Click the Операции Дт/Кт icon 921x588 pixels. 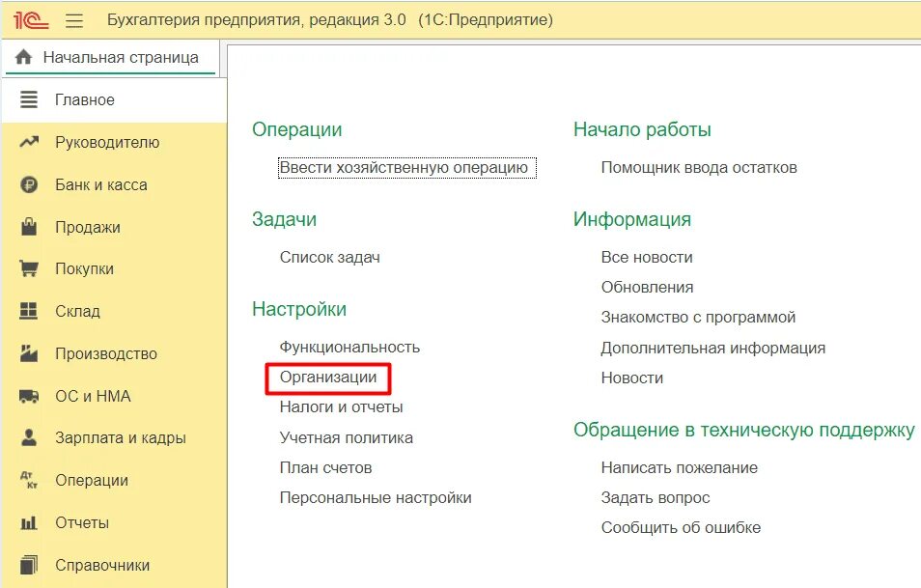click(29, 480)
